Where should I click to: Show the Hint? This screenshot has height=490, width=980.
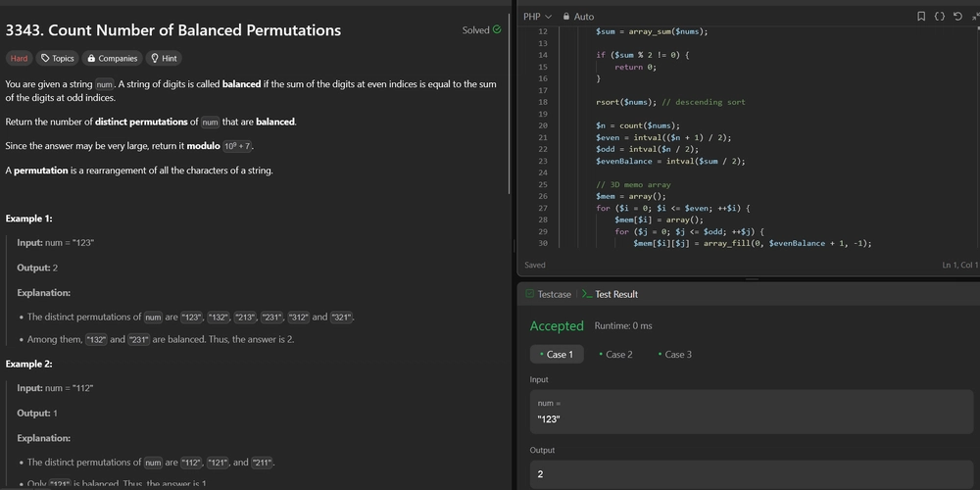(x=165, y=58)
